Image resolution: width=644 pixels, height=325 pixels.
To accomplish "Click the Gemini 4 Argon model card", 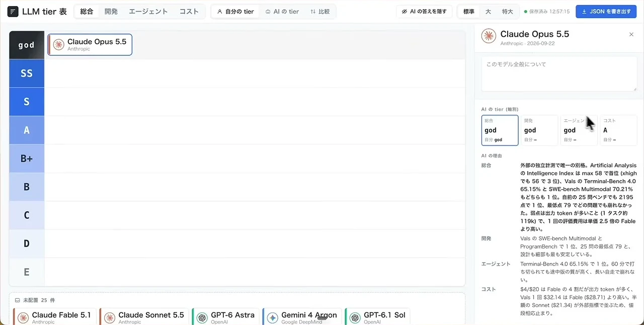I will click(x=302, y=316).
